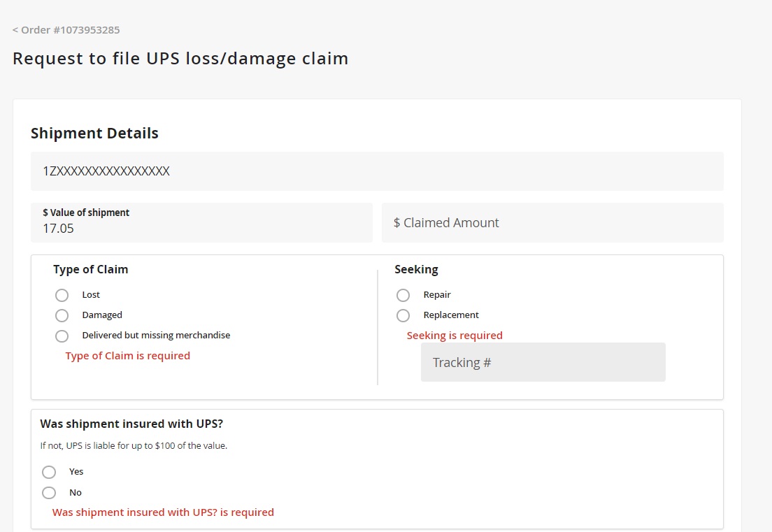772x532 pixels.
Task: Click the page title Request to file UPS claim
Action: click(x=180, y=59)
